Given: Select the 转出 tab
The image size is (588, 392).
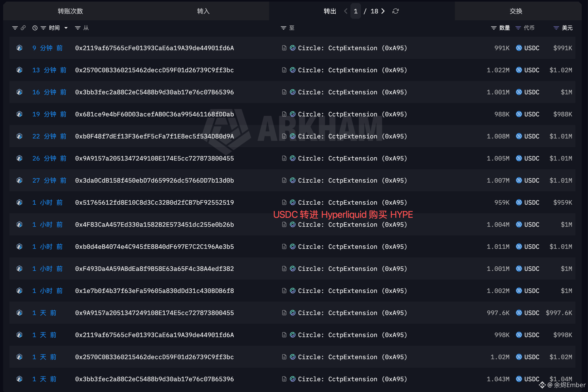Looking at the screenshot, I should (x=330, y=11).
